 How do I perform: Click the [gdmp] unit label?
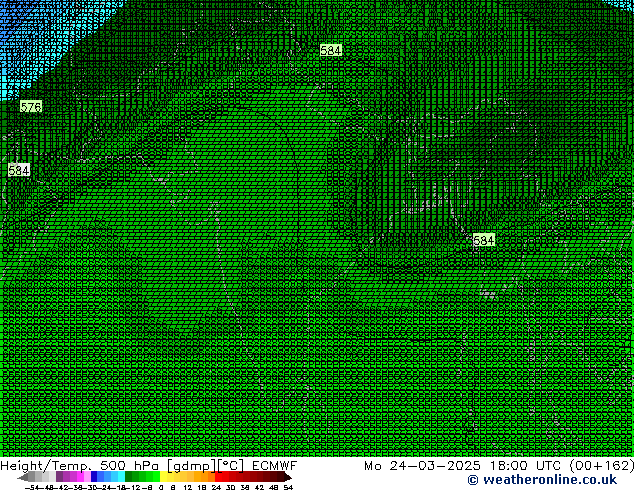[x=191, y=466]
